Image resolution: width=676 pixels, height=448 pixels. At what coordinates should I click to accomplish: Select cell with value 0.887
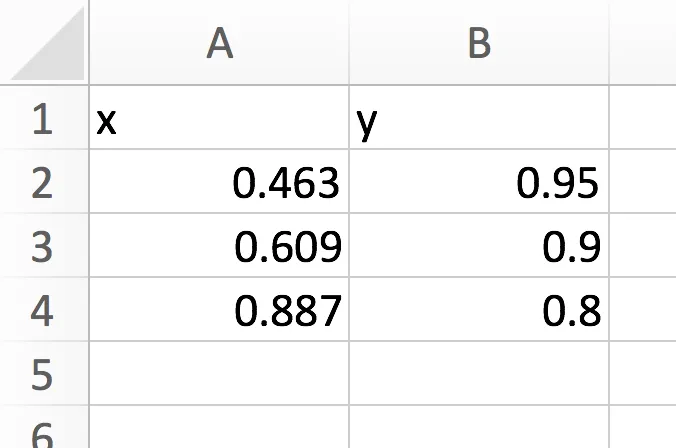point(219,309)
